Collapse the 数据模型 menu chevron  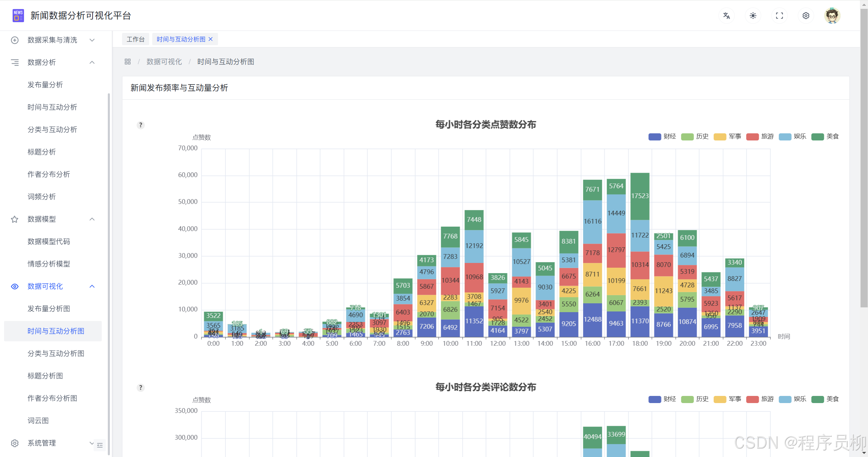coord(92,219)
